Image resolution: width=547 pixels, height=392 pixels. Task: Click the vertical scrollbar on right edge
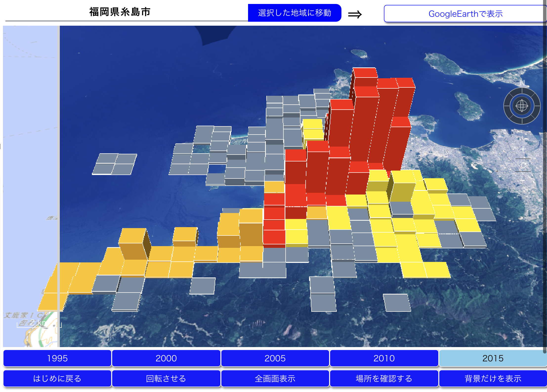(x=545, y=173)
